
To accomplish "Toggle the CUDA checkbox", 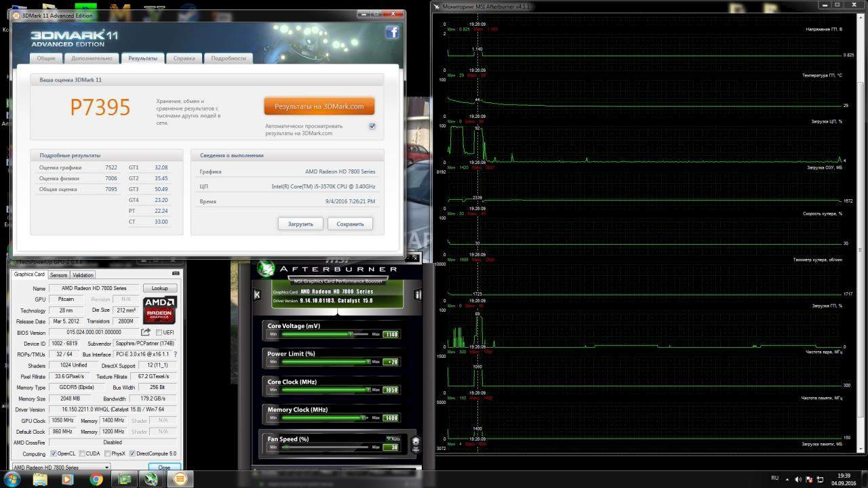I will (x=82, y=453).
